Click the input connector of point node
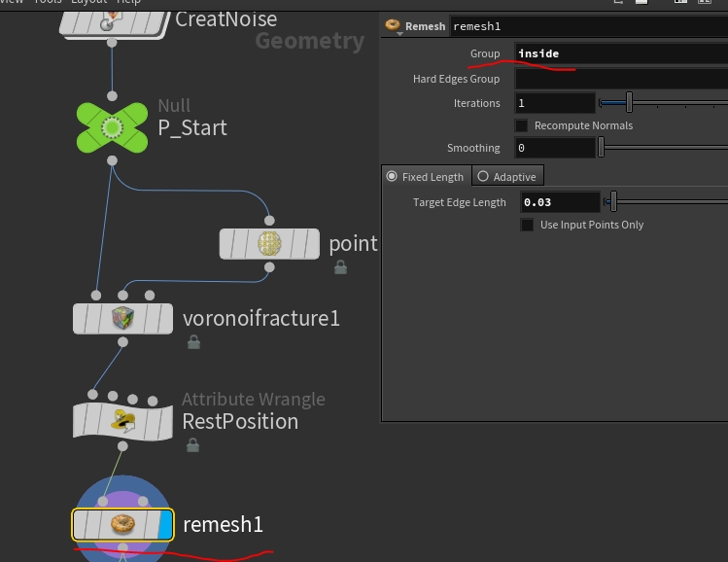 269,221
